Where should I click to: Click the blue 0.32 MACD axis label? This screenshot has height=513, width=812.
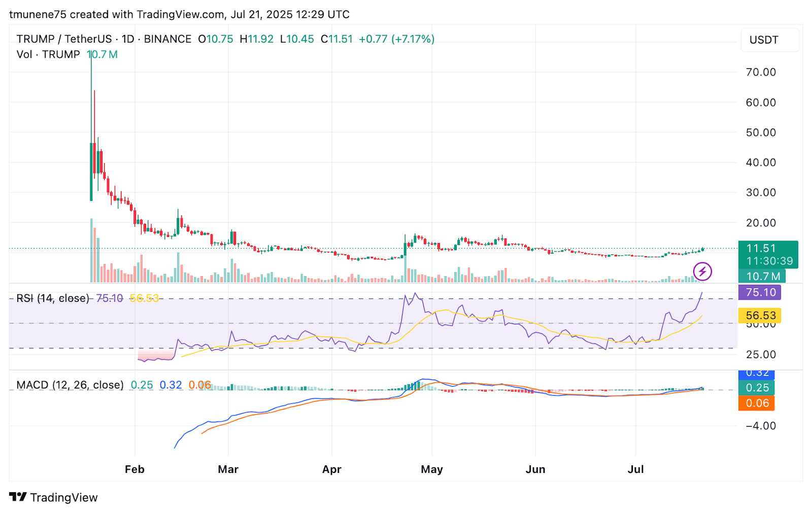tap(757, 374)
